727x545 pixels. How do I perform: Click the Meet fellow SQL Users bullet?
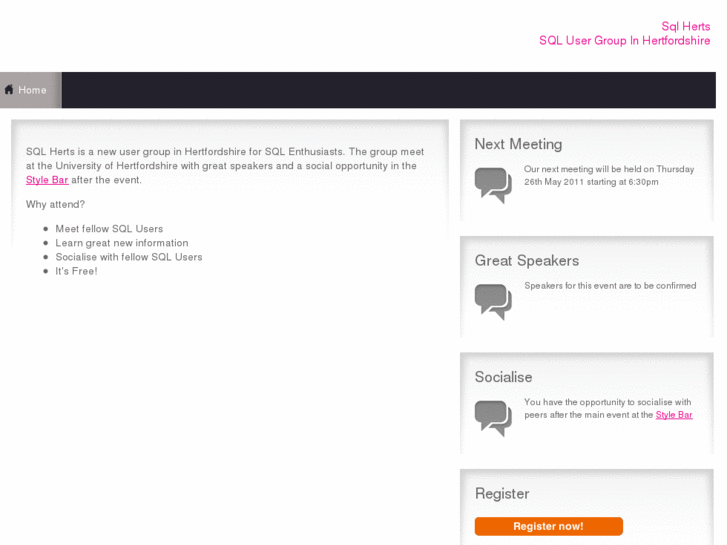coord(109,229)
